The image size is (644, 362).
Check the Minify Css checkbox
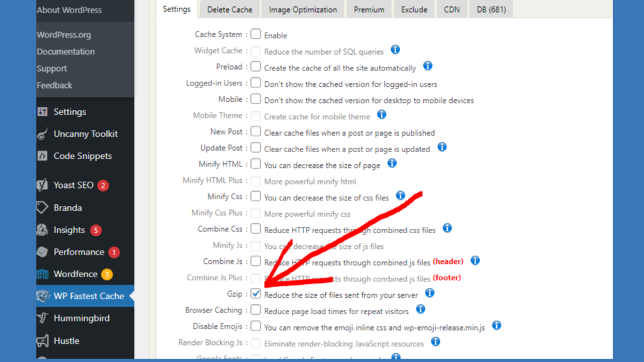pos(256,196)
